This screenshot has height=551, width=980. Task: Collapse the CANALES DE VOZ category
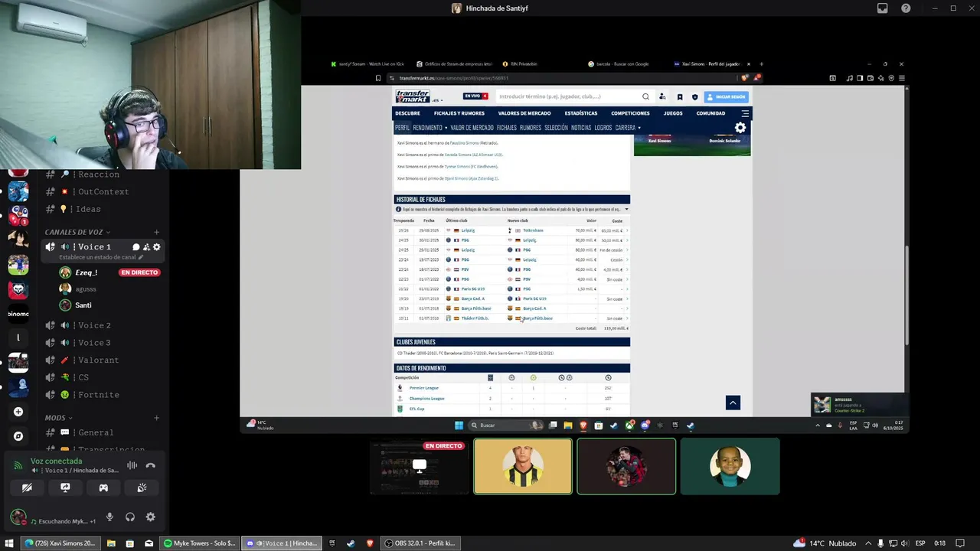point(77,232)
